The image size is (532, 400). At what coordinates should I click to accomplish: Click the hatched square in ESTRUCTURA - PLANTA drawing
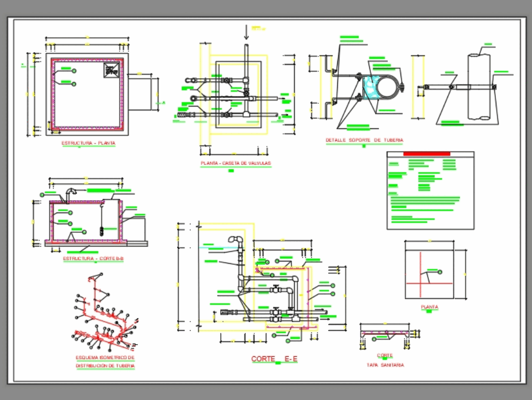[110, 69]
